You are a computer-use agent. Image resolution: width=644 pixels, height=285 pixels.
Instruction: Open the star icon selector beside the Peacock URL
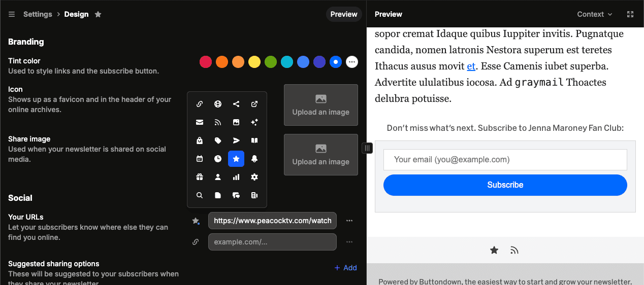click(x=196, y=221)
